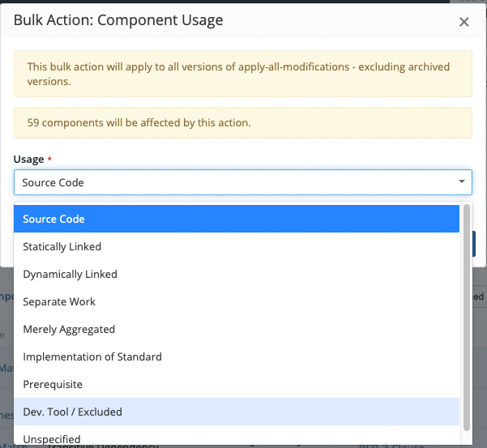Screen dimensions: 487x448
Task: Click the Usage dropdown caret arrow
Action: 462,181
